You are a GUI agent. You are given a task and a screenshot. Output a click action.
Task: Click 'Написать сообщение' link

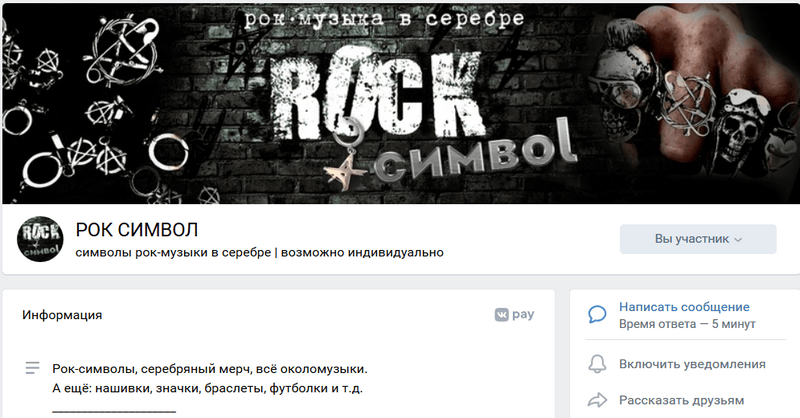pos(684,307)
